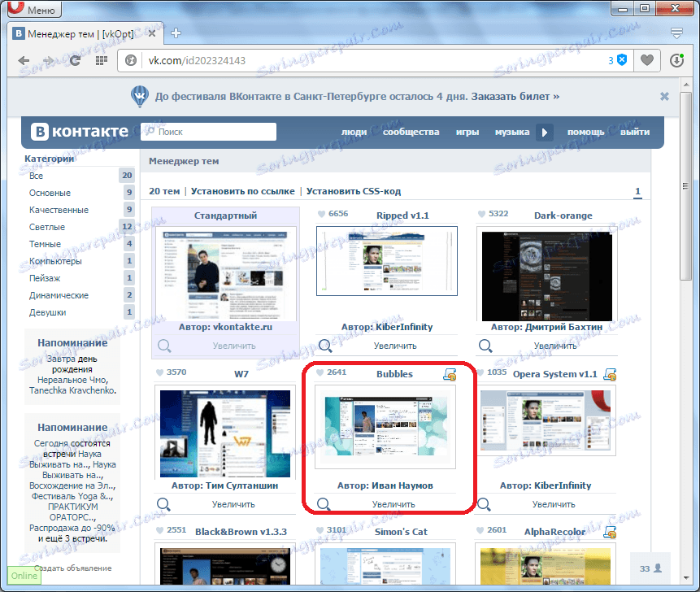Open the музыка menu item
700x592 pixels.
512,133
